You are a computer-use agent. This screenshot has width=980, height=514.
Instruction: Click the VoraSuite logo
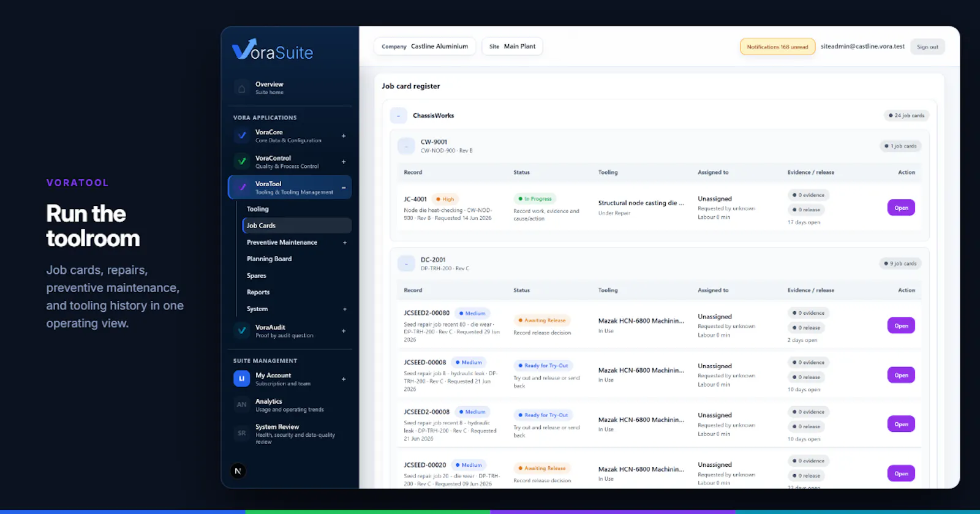coord(273,50)
